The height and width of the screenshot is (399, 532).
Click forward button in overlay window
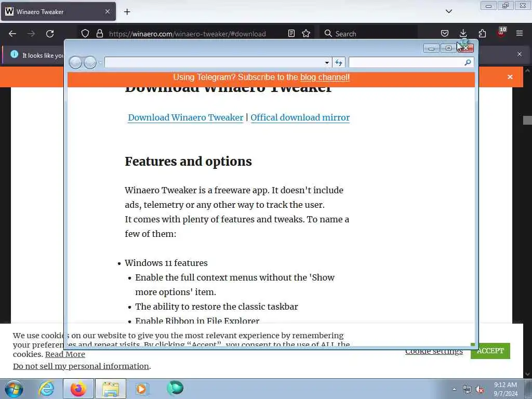coord(90,62)
